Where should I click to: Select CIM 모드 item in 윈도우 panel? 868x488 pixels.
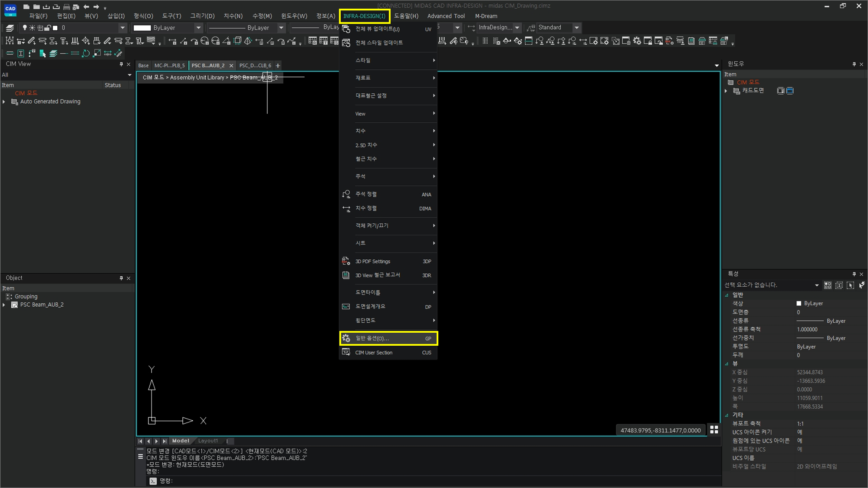tap(748, 82)
